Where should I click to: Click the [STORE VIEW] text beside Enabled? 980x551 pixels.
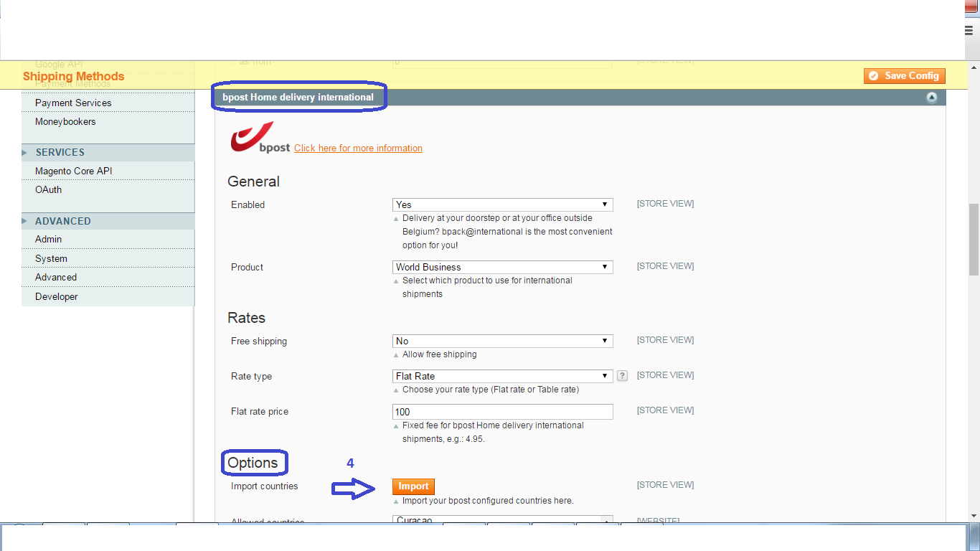pyautogui.click(x=665, y=204)
